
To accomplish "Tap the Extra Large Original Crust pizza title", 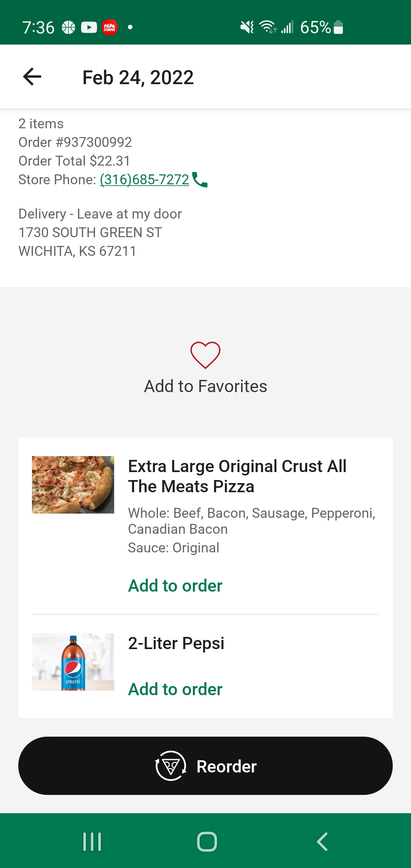I will coord(237,476).
